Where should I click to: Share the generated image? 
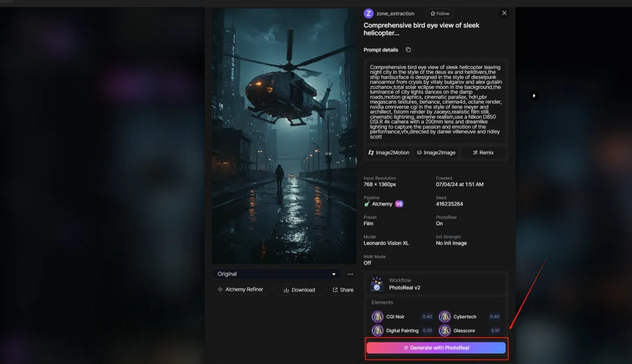[x=343, y=290]
